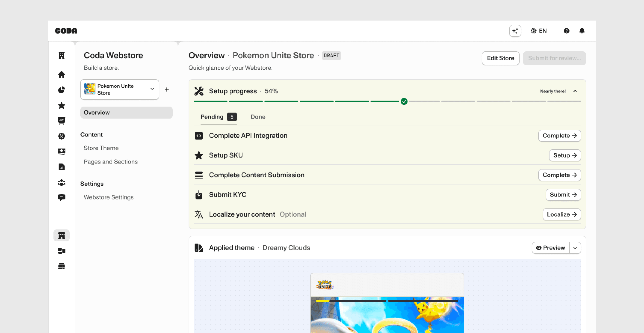Click the Edit Store button
The image size is (644, 333).
[501, 58]
